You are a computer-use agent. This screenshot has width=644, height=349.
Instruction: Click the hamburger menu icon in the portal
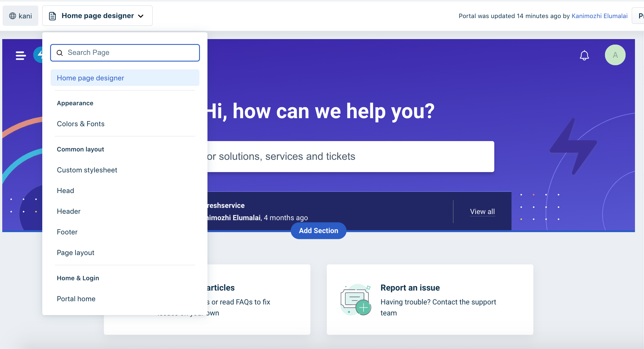click(21, 56)
